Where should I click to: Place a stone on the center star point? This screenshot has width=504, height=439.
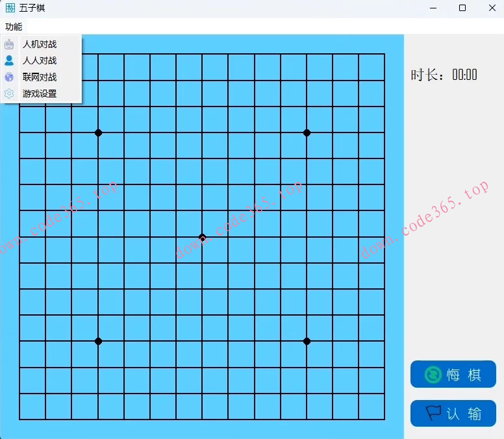click(202, 237)
